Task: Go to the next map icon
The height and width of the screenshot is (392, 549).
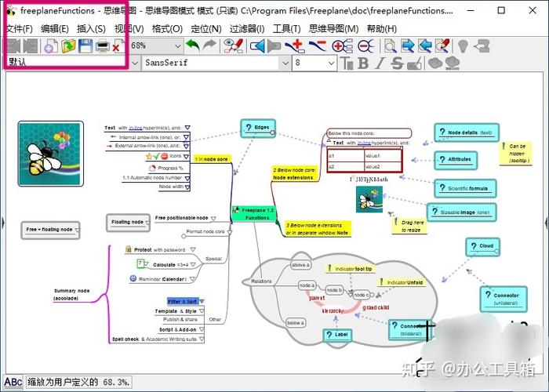Action: (x=30, y=45)
